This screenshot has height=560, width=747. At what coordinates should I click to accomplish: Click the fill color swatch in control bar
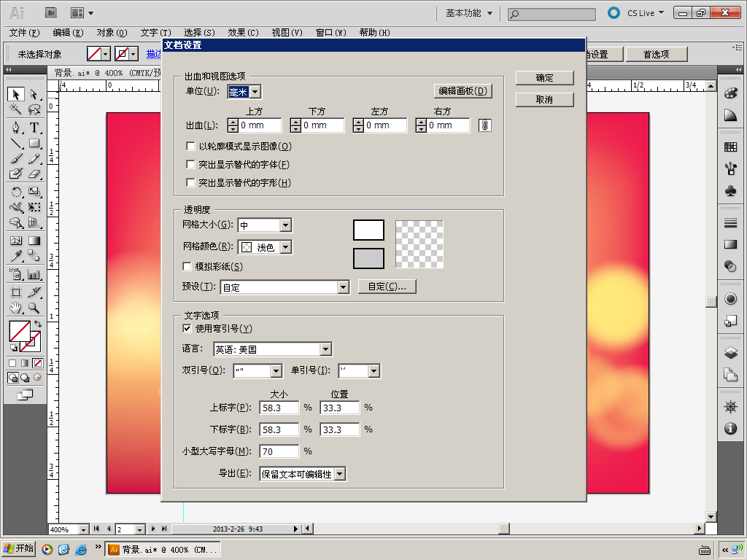94,54
